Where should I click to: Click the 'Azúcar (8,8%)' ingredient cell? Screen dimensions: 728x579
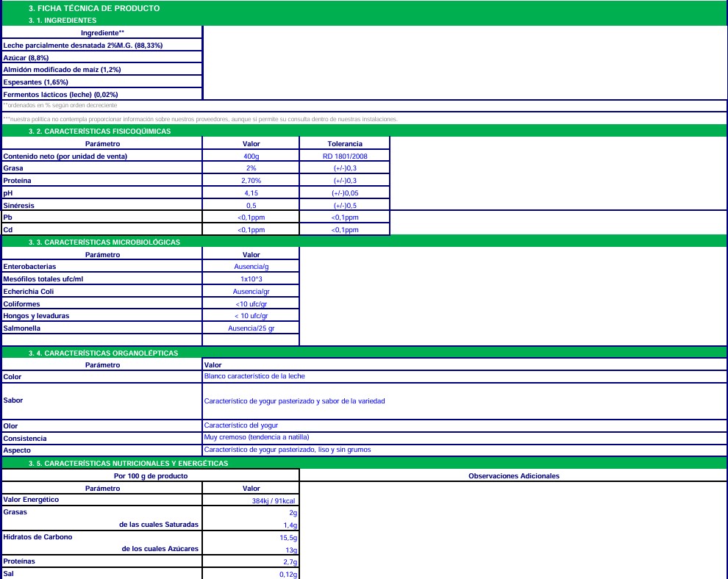click(101, 57)
